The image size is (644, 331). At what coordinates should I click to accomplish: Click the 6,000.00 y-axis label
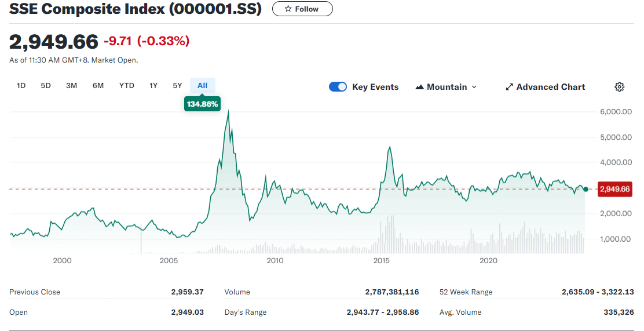click(616, 112)
